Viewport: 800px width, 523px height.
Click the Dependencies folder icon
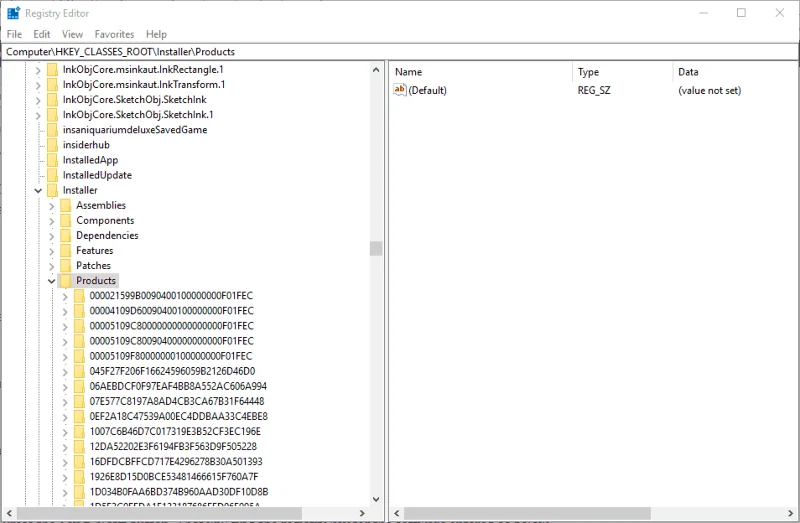click(x=65, y=235)
